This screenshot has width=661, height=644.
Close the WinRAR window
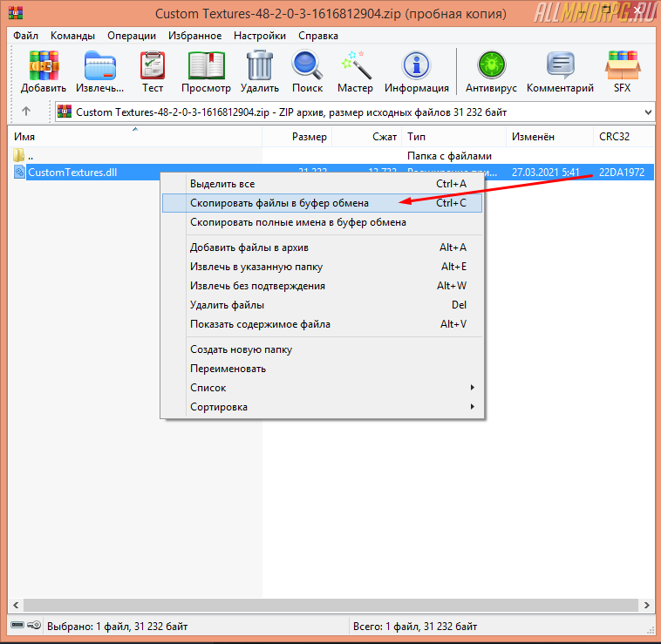pyautogui.click(x=637, y=10)
